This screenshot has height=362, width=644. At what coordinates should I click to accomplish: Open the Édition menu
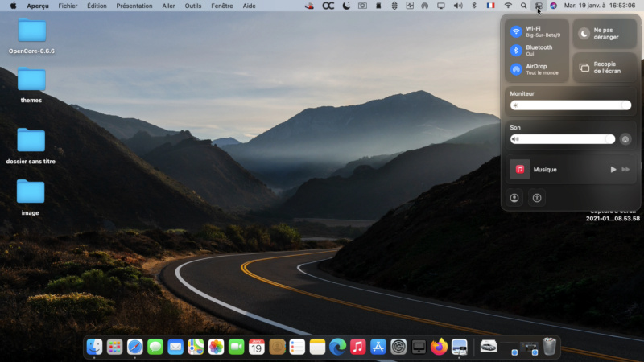pos(97,6)
